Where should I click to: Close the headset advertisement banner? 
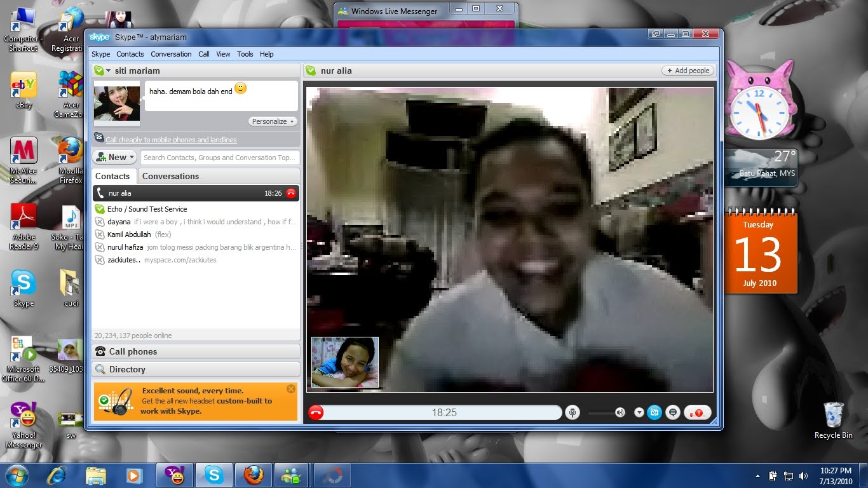tap(291, 389)
